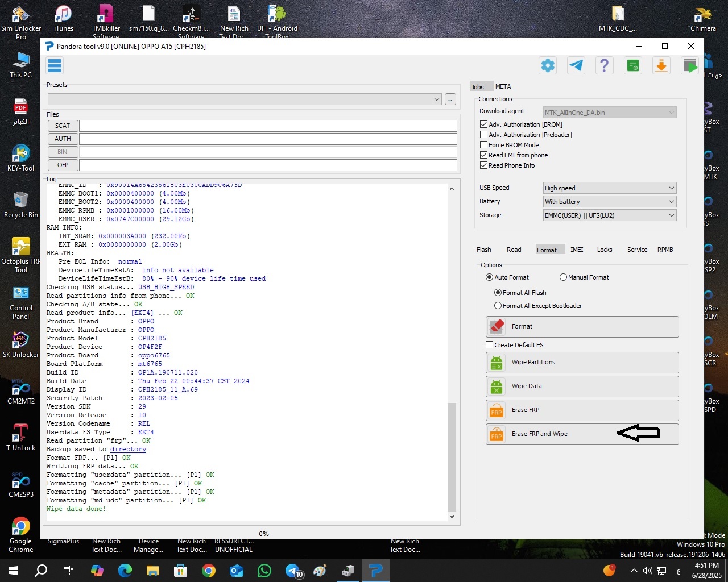Select the Chimera desktop icon
The height and width of the screenshot is (582, 728).
703,19
